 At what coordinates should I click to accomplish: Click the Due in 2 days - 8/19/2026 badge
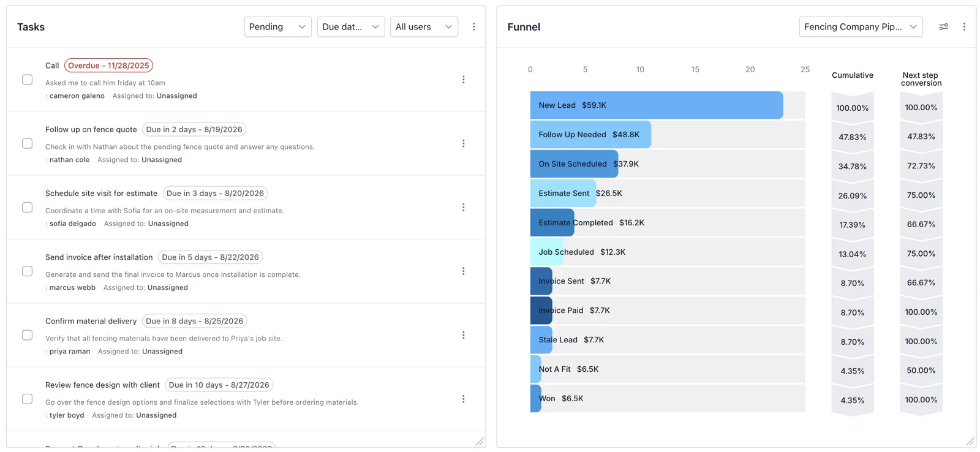(194, 129)
